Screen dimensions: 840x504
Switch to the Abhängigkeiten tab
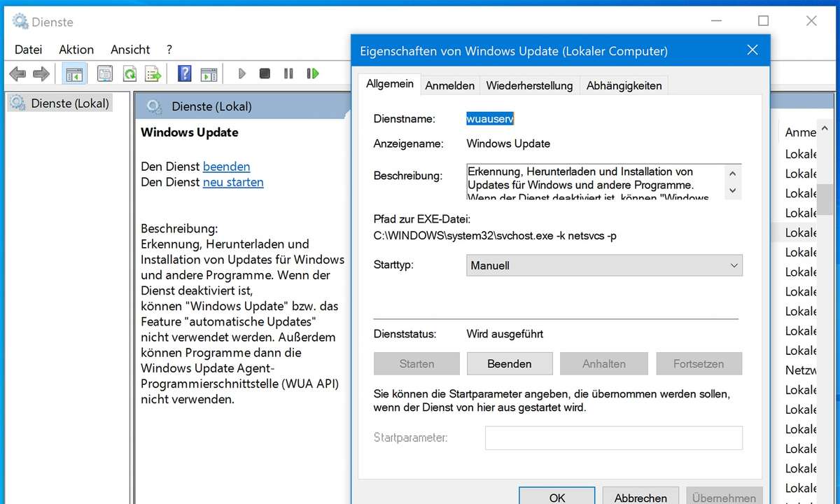[624, 85]
